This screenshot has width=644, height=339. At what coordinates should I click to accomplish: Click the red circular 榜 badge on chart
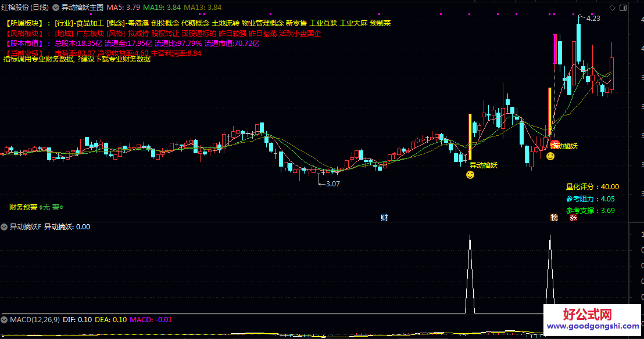555,145
